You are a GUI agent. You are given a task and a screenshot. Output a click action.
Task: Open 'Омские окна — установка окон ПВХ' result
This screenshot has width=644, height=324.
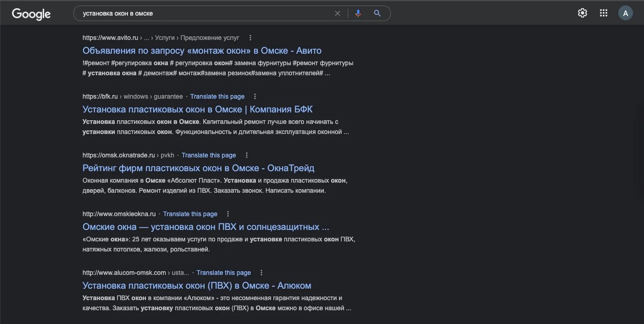point(206,227)
